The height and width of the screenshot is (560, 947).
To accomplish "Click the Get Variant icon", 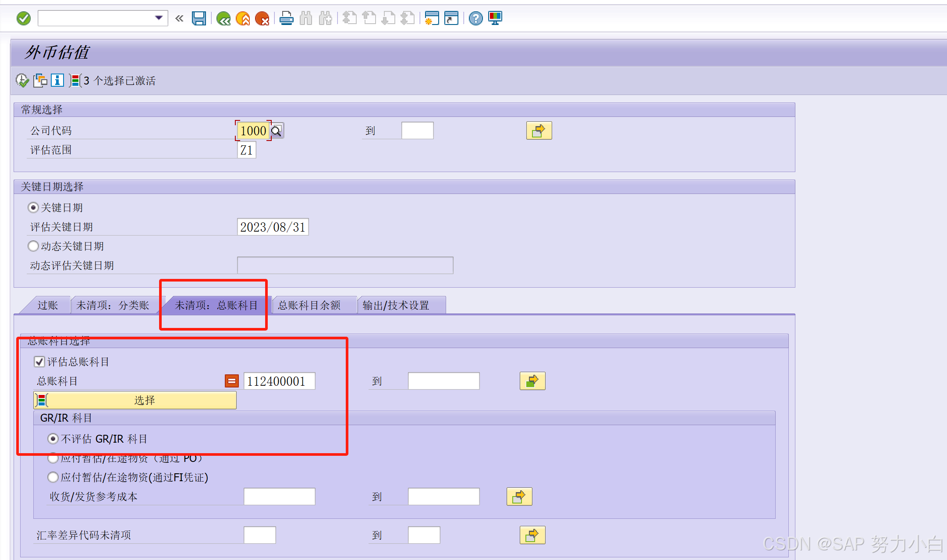I will point(40,81).
